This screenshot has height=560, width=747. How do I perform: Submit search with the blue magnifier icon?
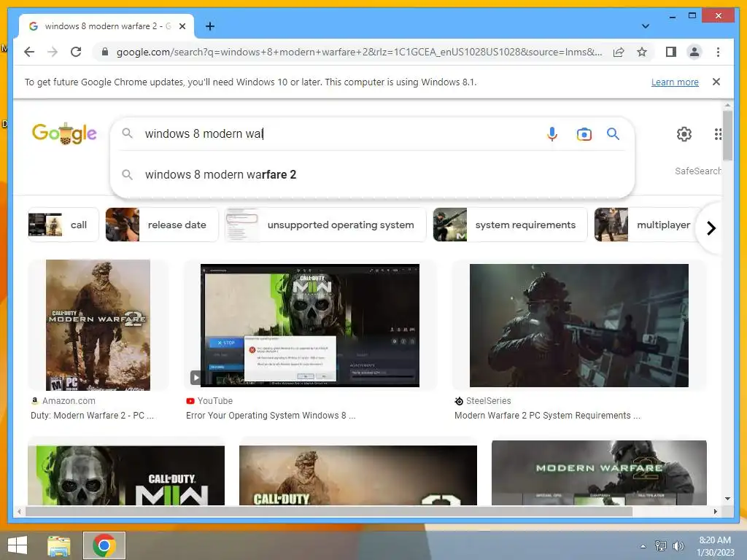(x=613, y=134)
